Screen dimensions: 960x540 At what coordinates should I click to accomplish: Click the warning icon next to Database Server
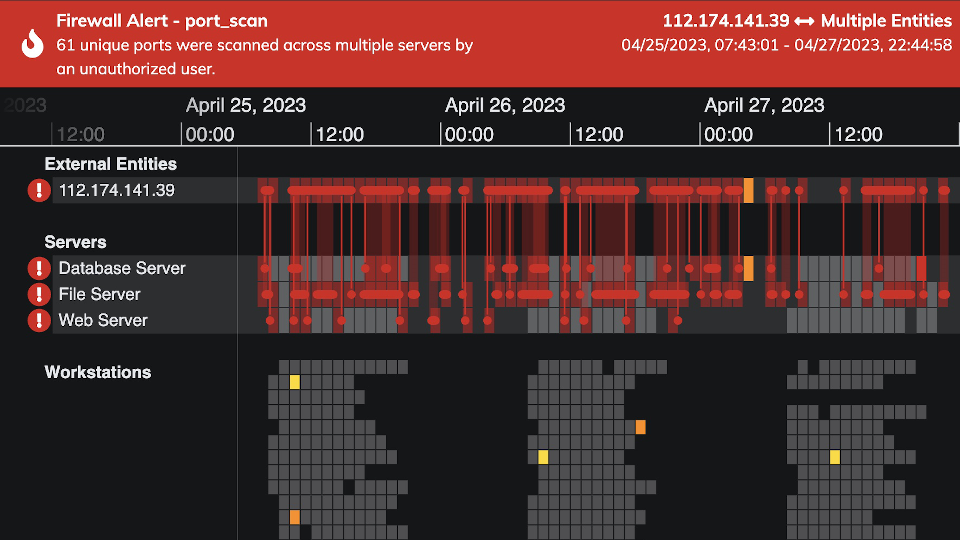[38, 268]
